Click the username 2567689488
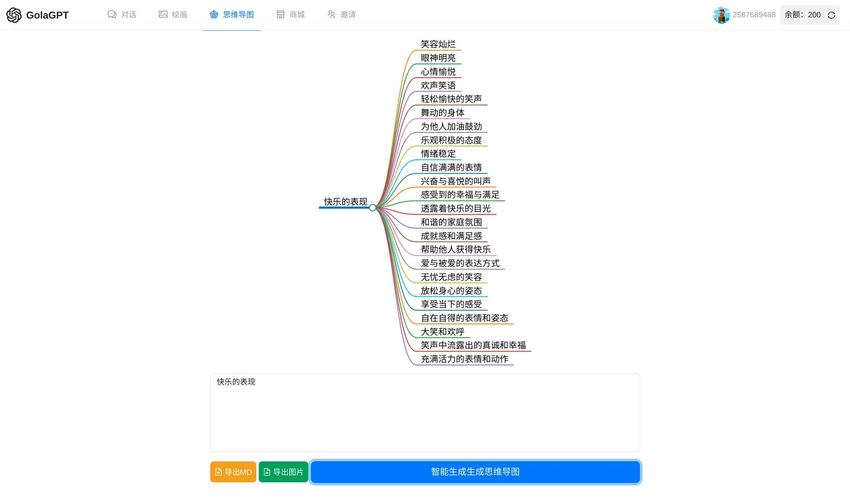The width and height of the screenshot is (850, 504). coord(754,15)
